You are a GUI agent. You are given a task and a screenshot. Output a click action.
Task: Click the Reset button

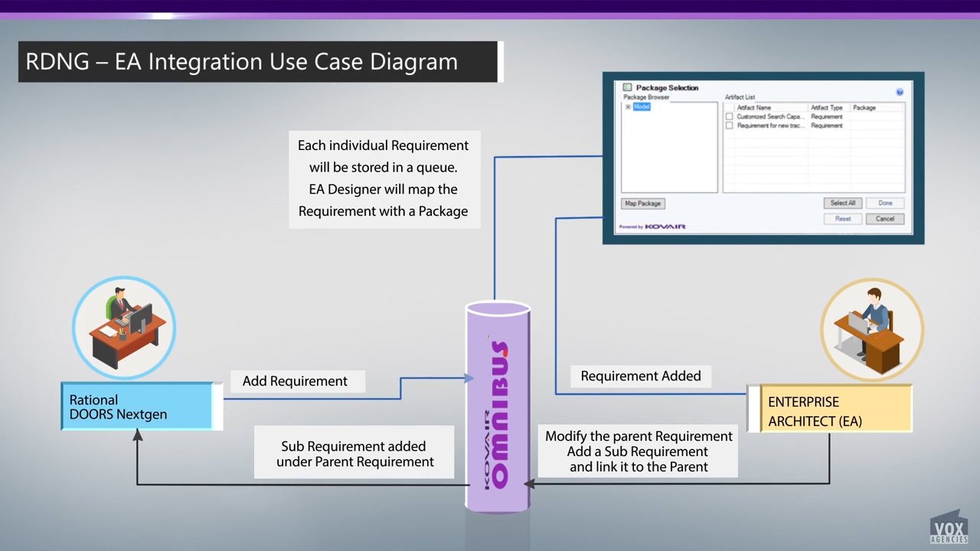(842, 219)
